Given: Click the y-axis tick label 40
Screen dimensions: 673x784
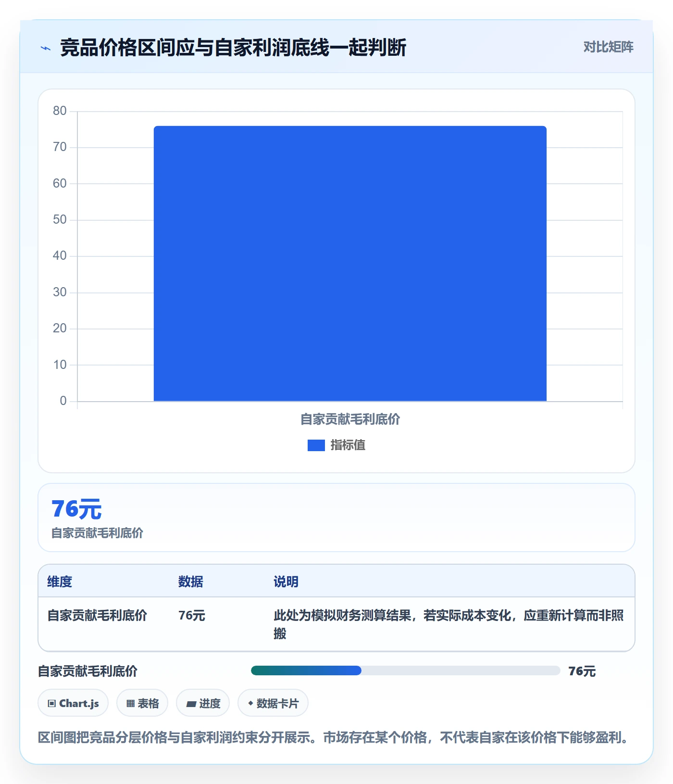Looking at the screenshot, I should 60,256.
